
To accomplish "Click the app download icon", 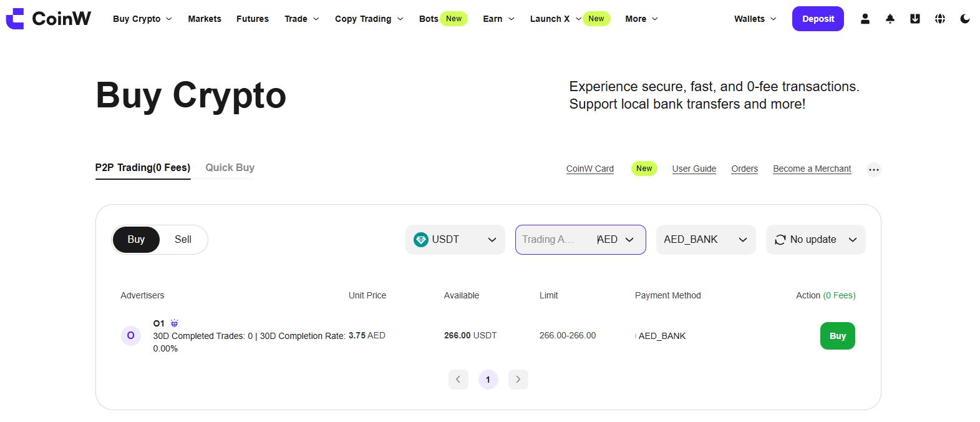I will [x=915, y=19].
